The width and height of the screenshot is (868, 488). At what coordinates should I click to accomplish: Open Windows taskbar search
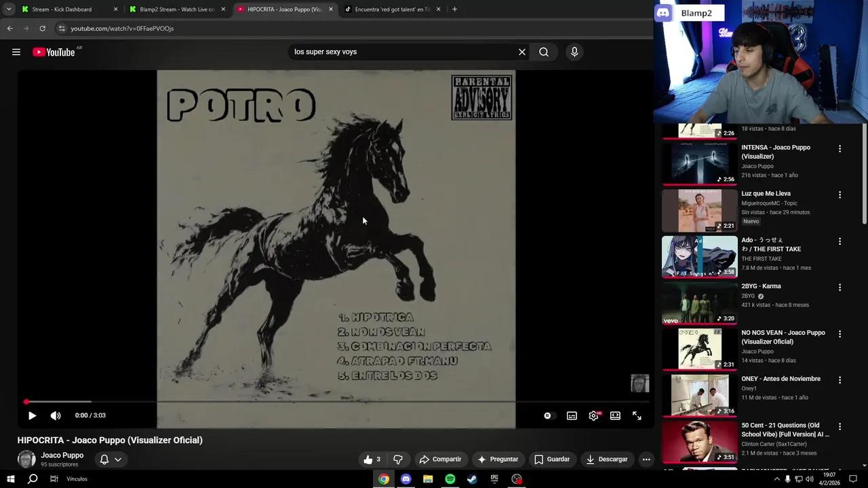[32, 479]
